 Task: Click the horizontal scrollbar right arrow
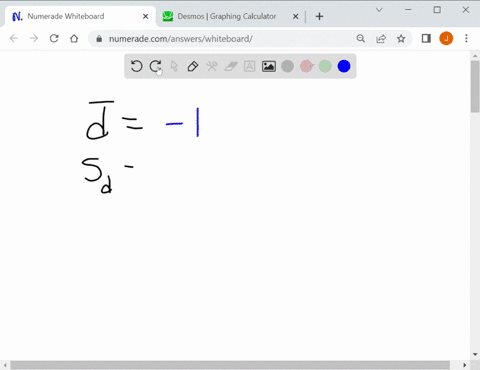(x=465, y=365)
